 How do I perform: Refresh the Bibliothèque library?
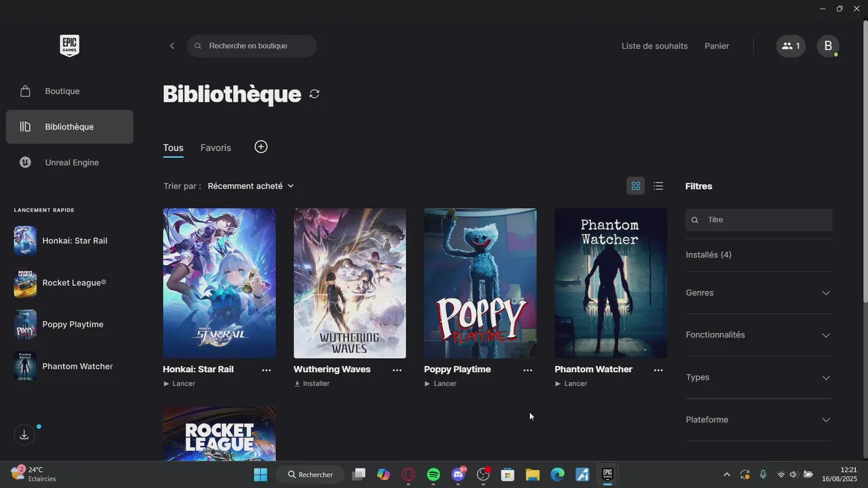tap(314, 94)
